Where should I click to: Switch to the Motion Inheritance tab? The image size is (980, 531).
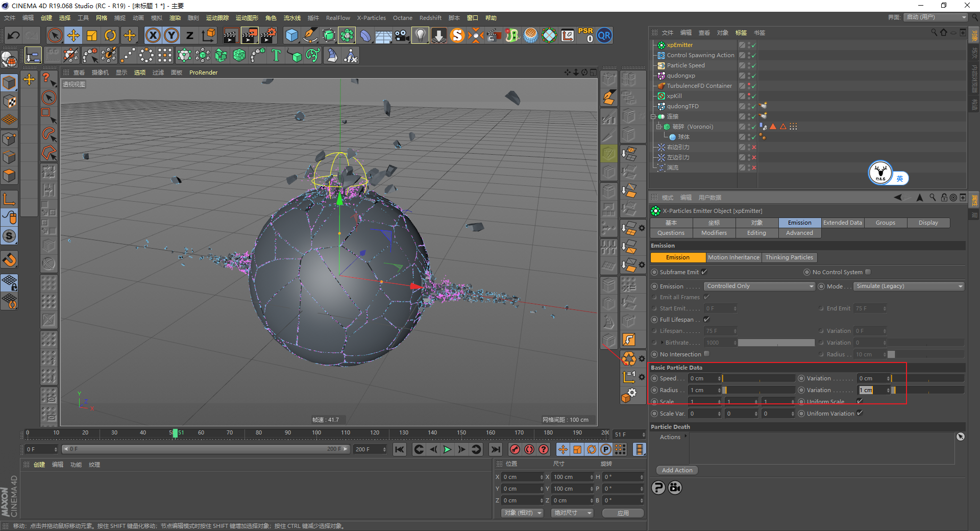pyautogui.click(x=733, y=257)
